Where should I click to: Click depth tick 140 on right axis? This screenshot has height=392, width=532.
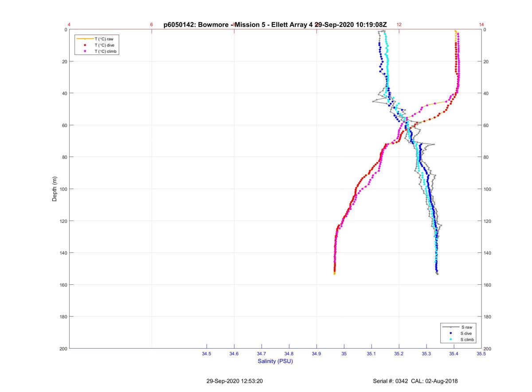[488, 253]
